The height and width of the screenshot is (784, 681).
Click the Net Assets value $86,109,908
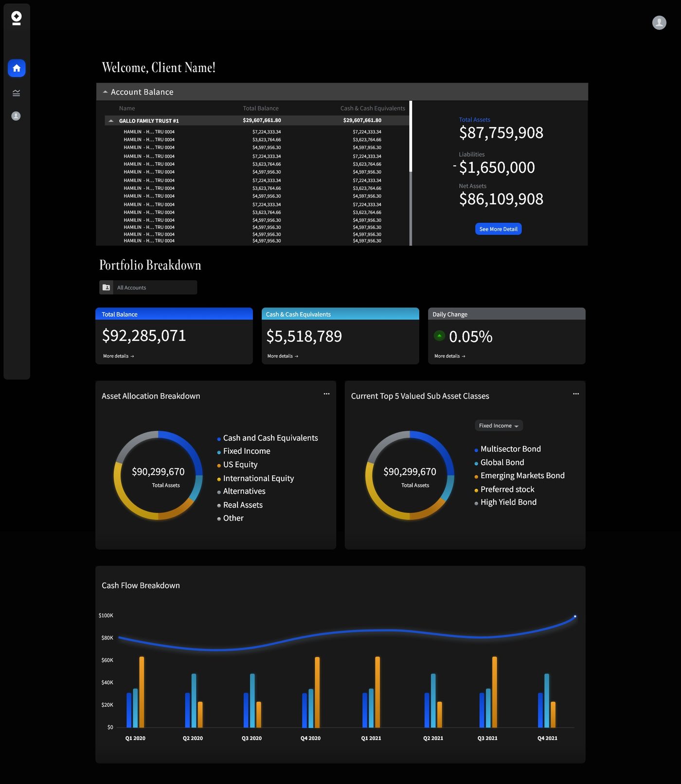(x=501, y=199)
